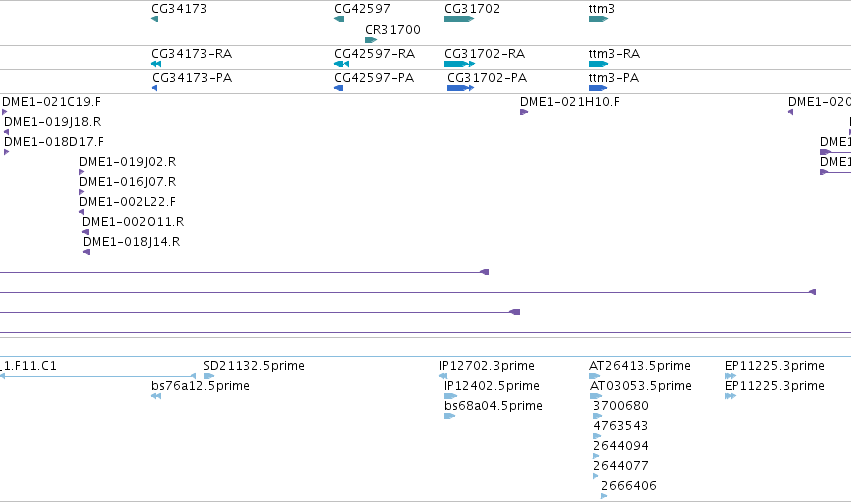
Task: Open the DME1-002L22.F feature
Action: tap(81, 212)
